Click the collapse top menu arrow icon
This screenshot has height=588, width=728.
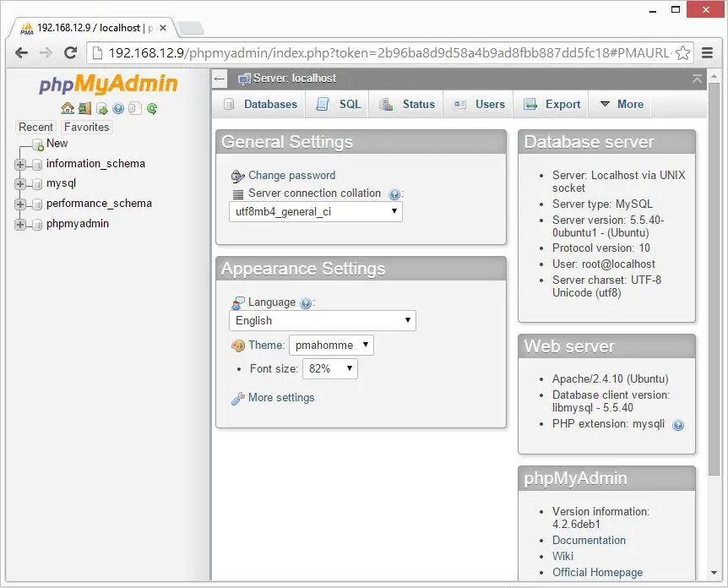[x=697, y=79]
